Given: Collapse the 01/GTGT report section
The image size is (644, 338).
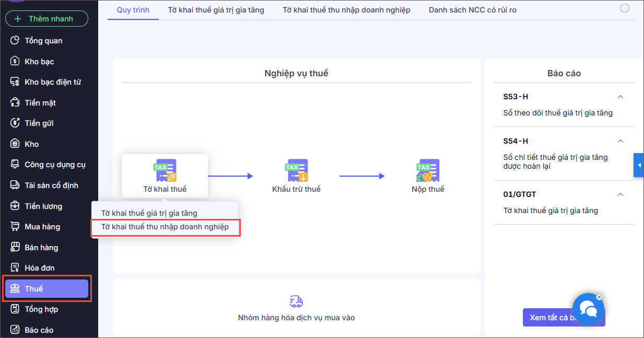Looking at the screenshot, I should point(620,194).
